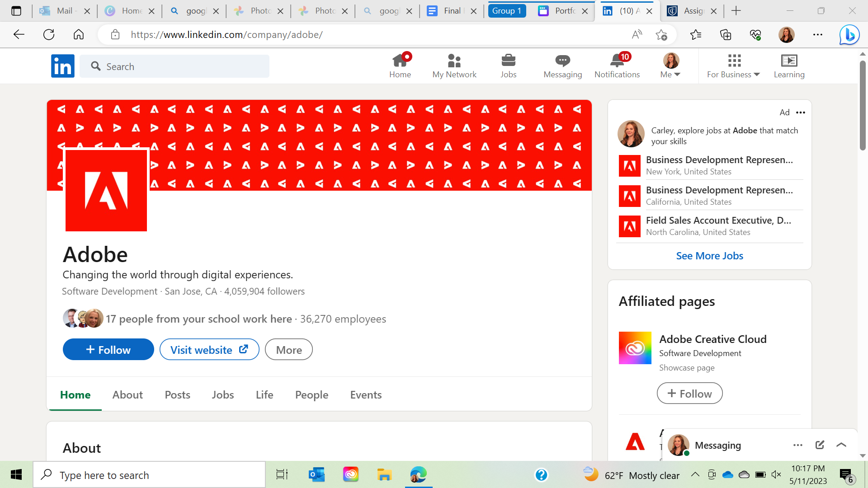Open File Explorer from the taskbar
This screenshot has height=488, width=868.
(384, 474)
